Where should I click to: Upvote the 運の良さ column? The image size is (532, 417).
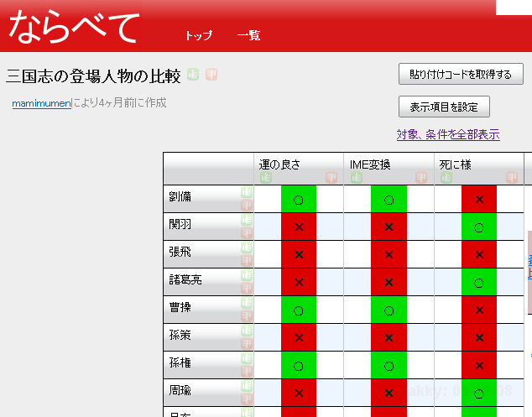(x=266, y=177)
